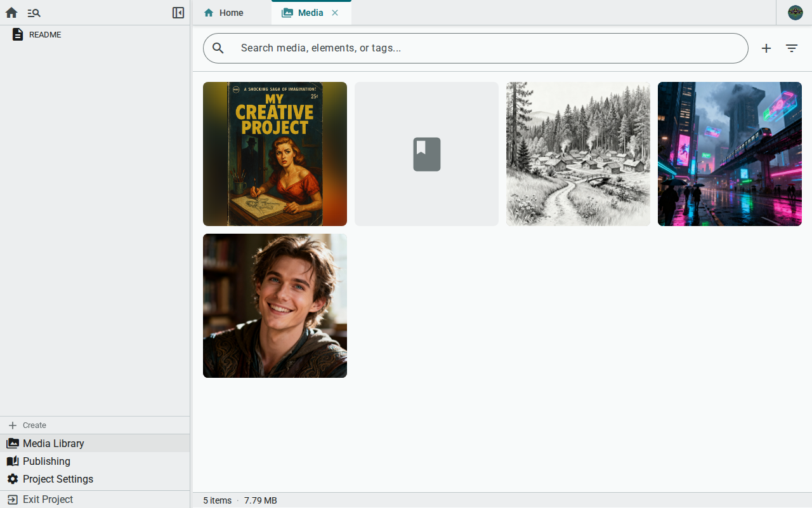Select the placeholder book media item
The width and height of the screenshot is (812, 508).
tap(426, 154)
